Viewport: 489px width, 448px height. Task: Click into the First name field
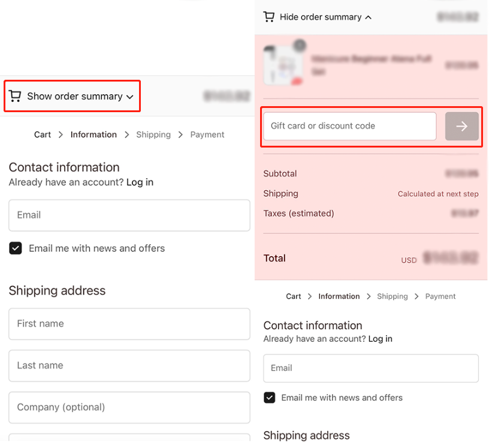click(x=129, y=324)
